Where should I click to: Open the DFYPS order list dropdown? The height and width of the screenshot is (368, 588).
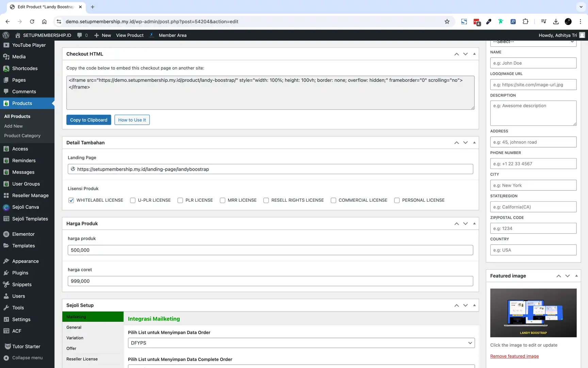301,343
